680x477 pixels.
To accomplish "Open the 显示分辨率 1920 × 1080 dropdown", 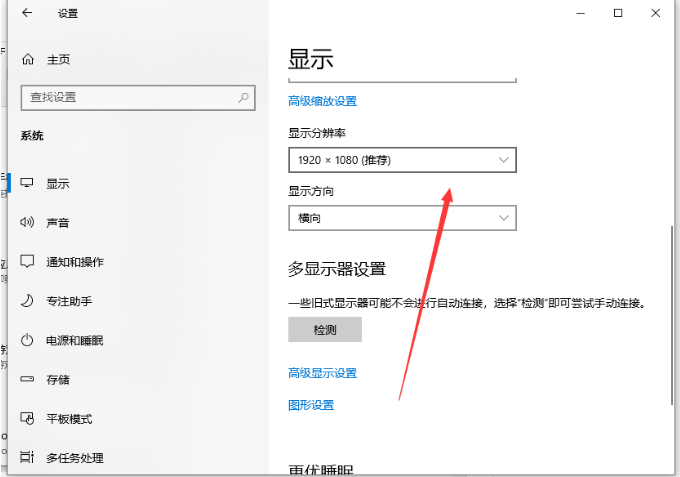I will (x=402, y=160).
